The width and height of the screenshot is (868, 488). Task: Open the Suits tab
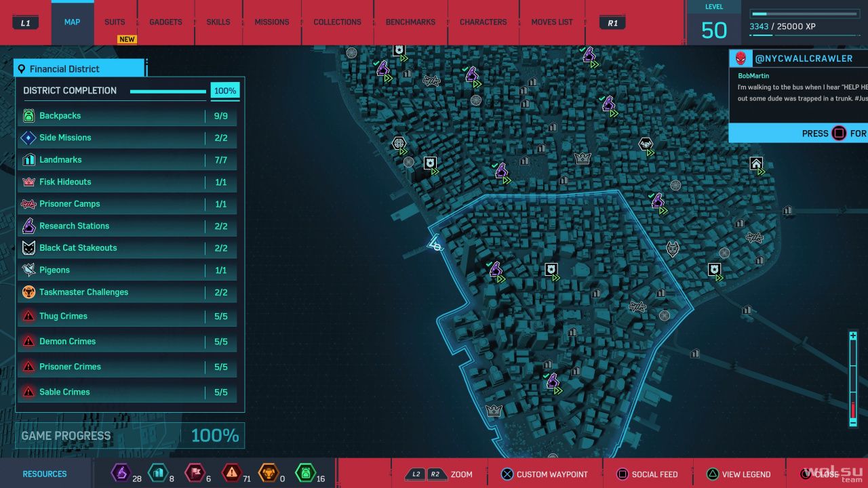115,22
